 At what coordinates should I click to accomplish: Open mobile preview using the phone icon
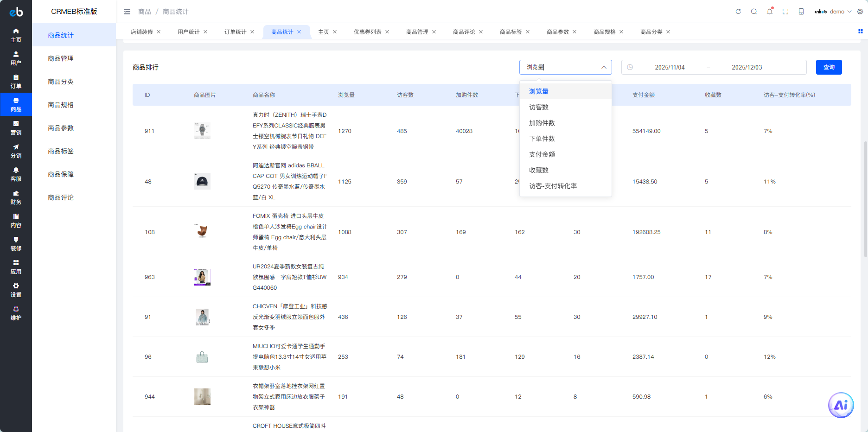coord(801,11)
